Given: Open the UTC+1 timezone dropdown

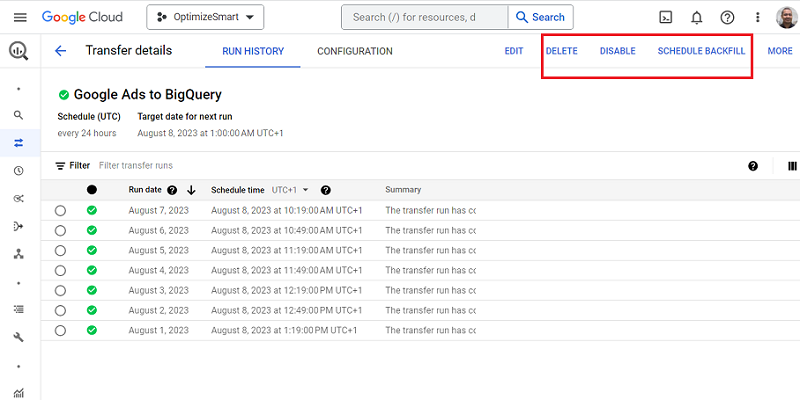Looking at the screenshot, I should pos(290,190).
